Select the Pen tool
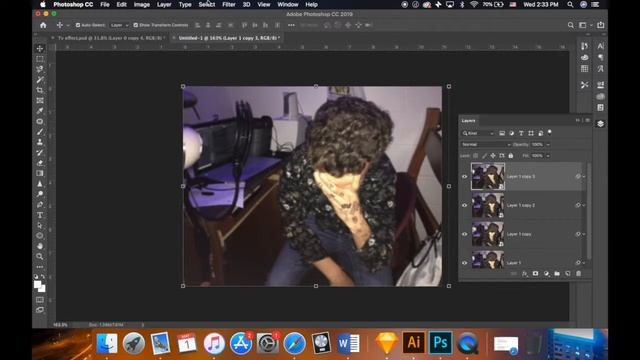This screenshot has height=360, width=640. click(40, 204)
